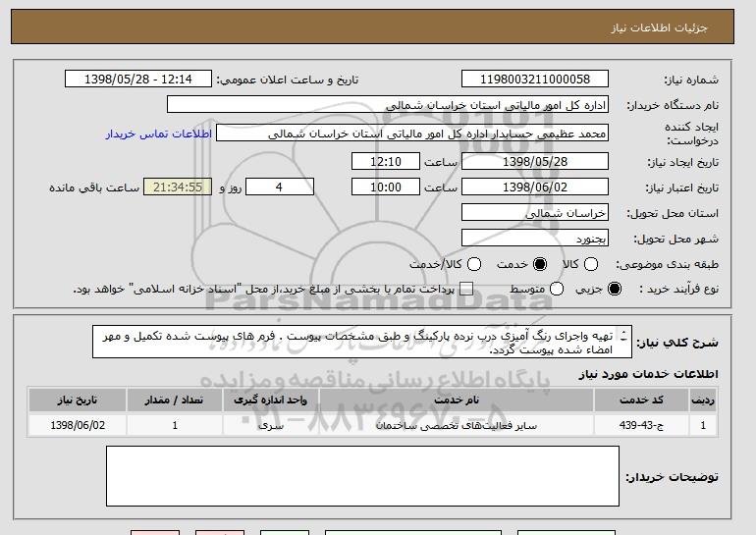Click the remaining days field showing 4
The image size is (756, 535).
click(280, 187)
